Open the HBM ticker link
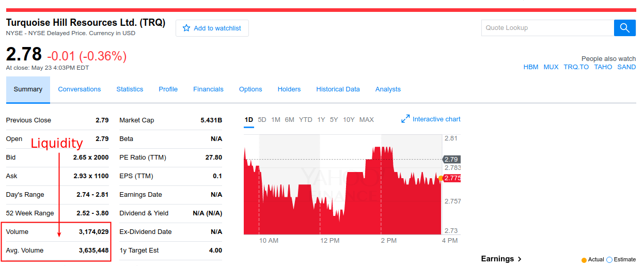This screenshot has height=266, width=644. tap(531, 67)
